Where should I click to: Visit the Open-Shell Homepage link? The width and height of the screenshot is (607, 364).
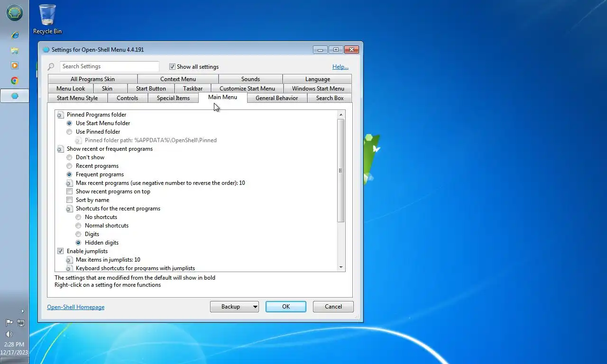(x=75, y=307)
